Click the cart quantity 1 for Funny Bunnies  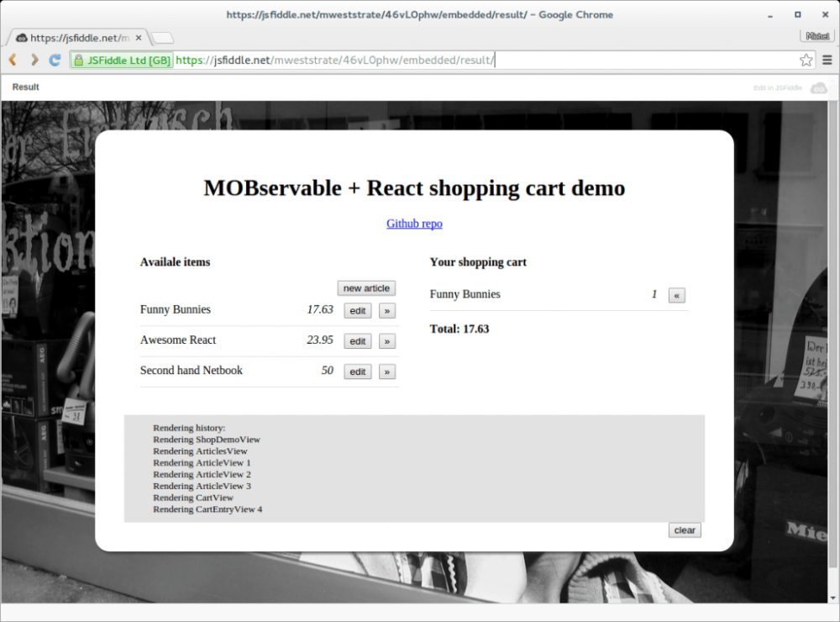654,294
